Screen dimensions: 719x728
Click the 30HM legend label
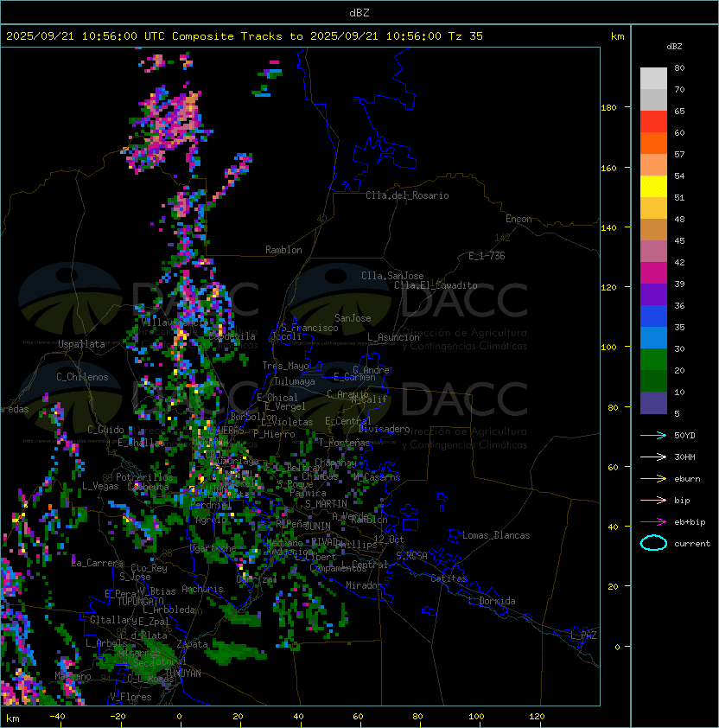[x=684, y=457]
